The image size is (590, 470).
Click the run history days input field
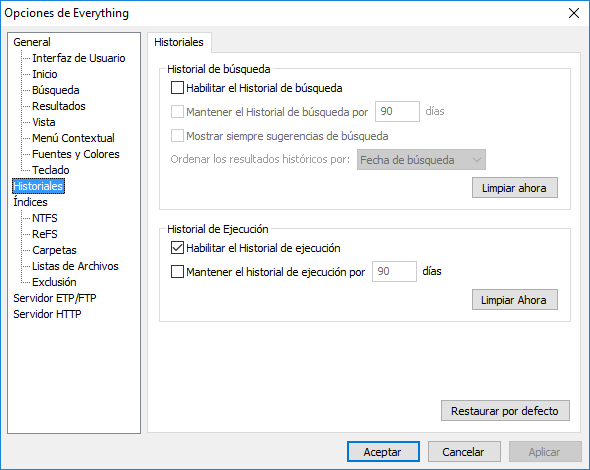pyautogui.click(x=394, y=271)
